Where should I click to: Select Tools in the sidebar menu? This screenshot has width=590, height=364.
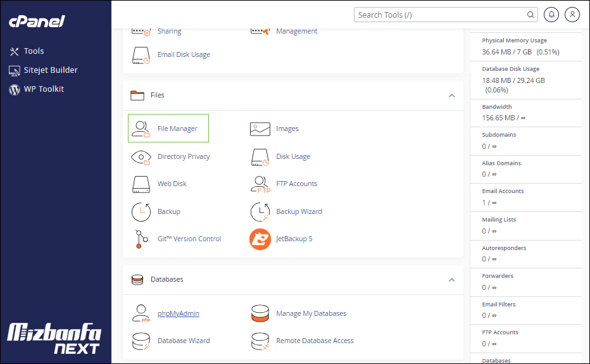point(34,51)
